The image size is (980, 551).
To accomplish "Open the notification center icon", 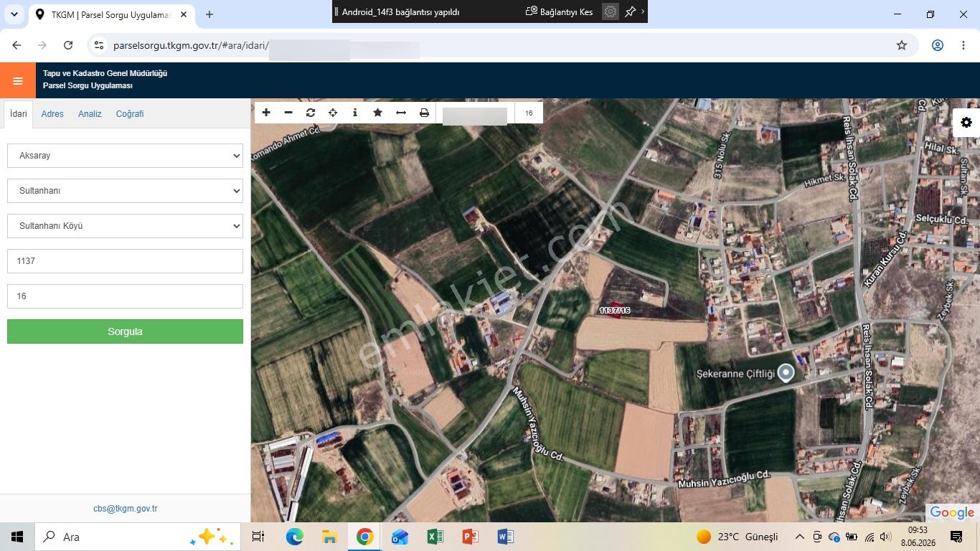I will pos(956,537).
